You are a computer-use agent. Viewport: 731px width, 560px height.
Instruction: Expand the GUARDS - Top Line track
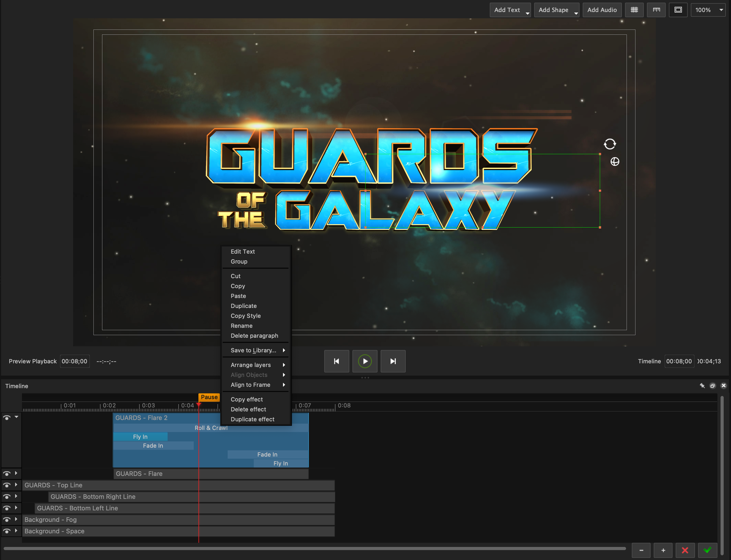[x=16, y=485]
